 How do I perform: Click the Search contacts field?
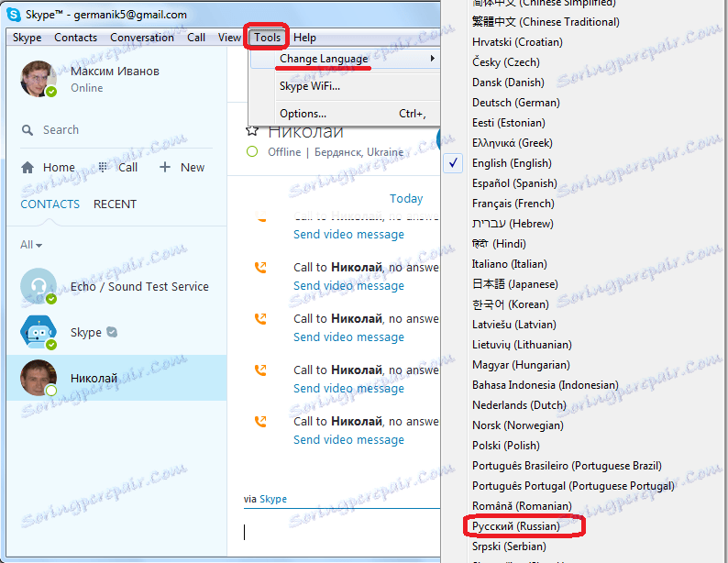pos(116,130)
